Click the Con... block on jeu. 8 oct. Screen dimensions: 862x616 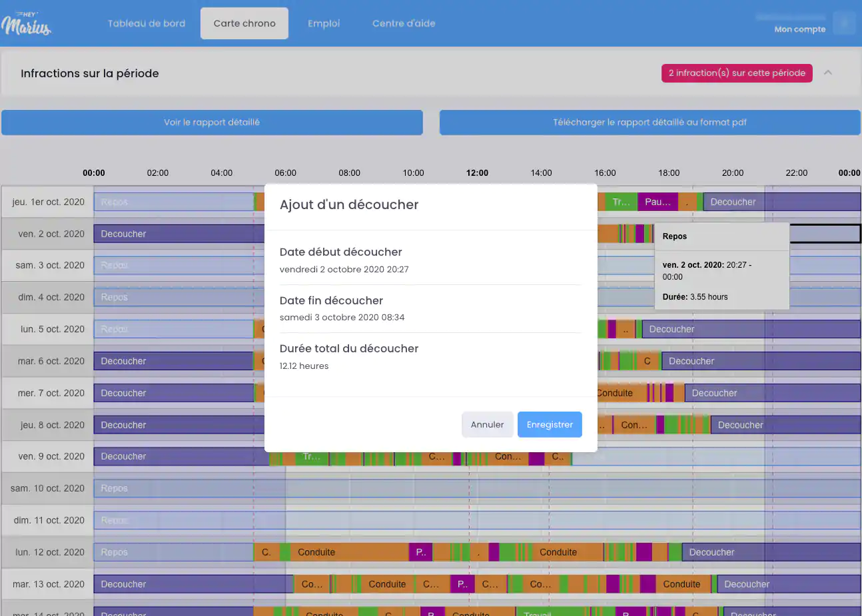tap(634, 425)
